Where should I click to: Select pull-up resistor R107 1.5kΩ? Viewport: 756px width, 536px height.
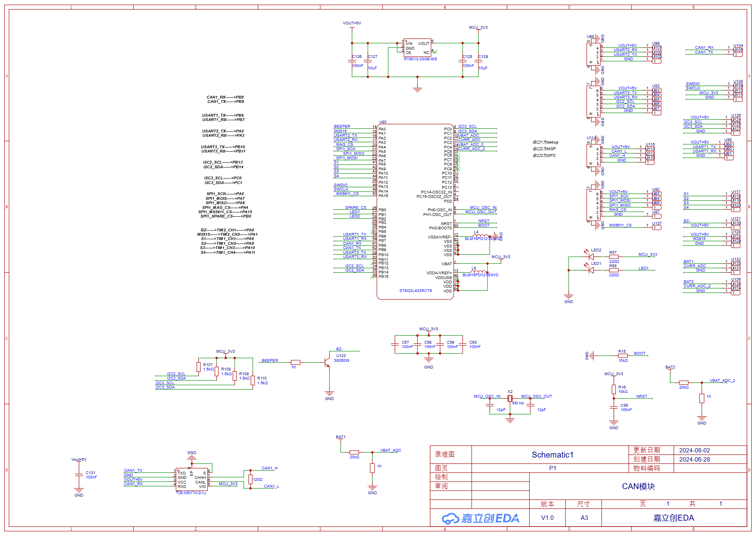click(198, 367)
